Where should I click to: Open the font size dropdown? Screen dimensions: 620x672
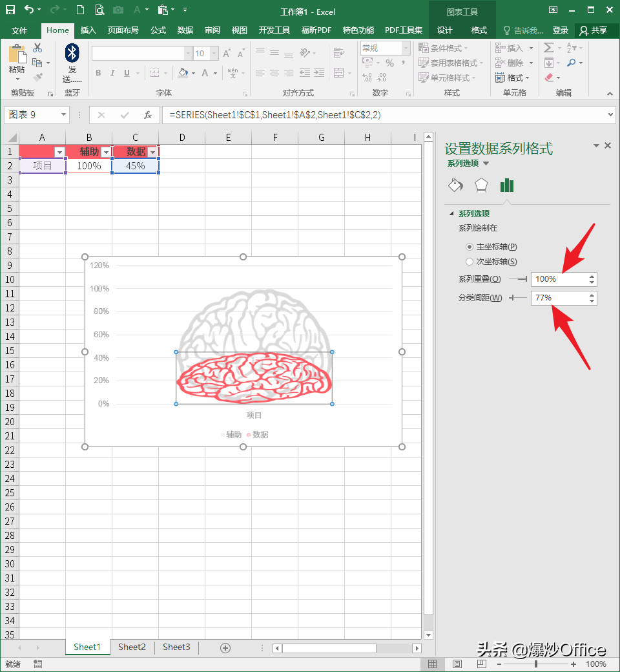tap(214, 53)
